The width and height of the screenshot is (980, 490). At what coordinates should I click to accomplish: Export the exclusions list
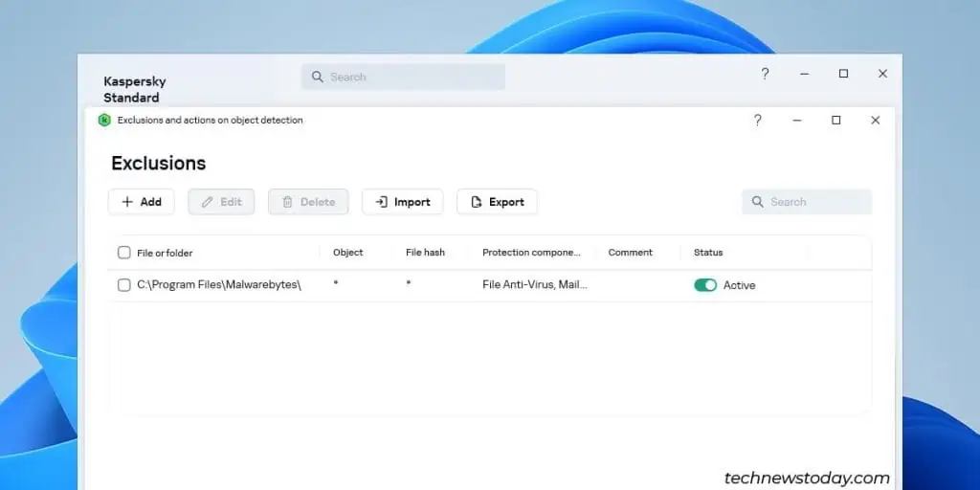click(497, 202)
